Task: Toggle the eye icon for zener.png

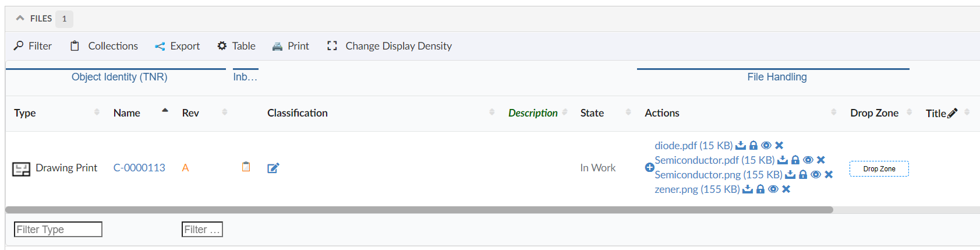Action: [773, 189]
